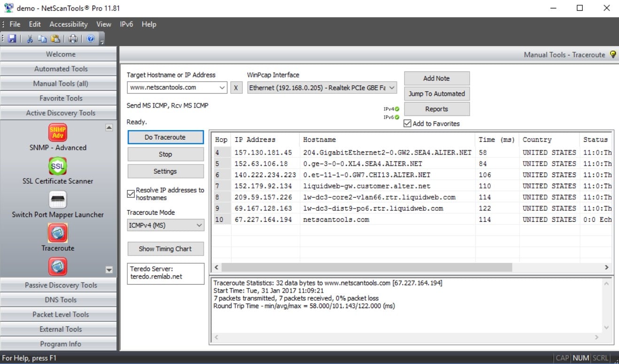
Task: Click the blue question mark help icon
Action: point(91,39)
